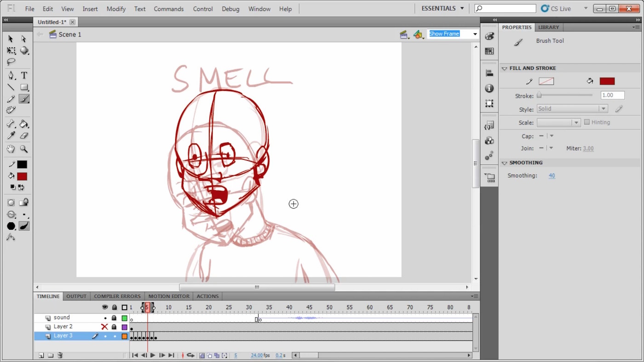Select the Zoom magnifier tool
The image size is (644, 362).
pyautogui.click(x=24, y=149)
